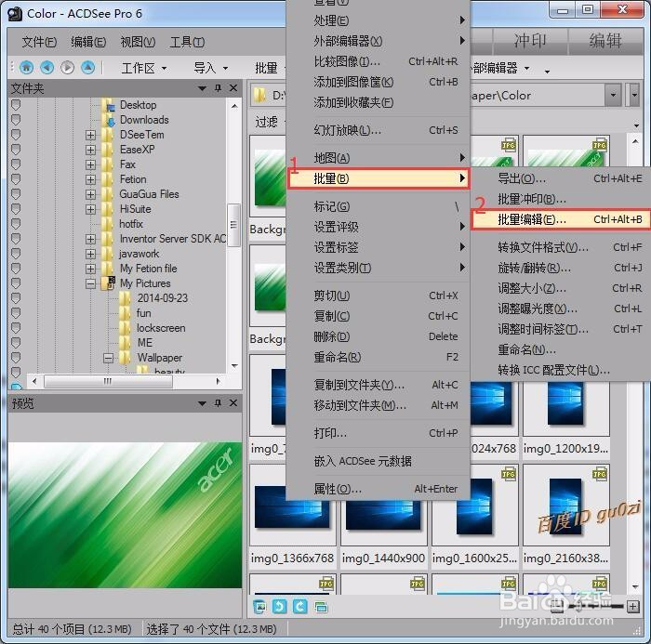Select 属性(O)... in context menu
This screenshot has height=644, width=651.
pos(378,489)
